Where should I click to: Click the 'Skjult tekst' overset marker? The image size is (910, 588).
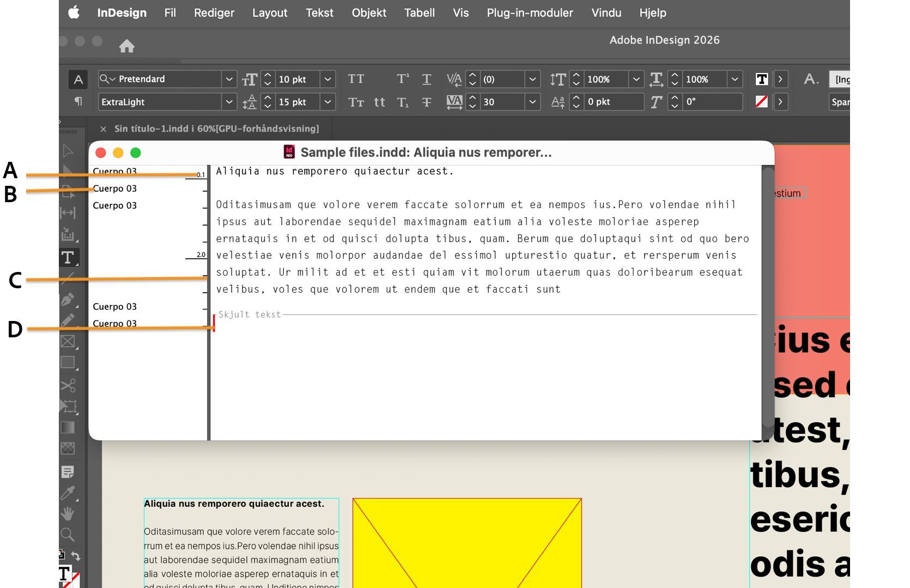[x=250, y=314]
